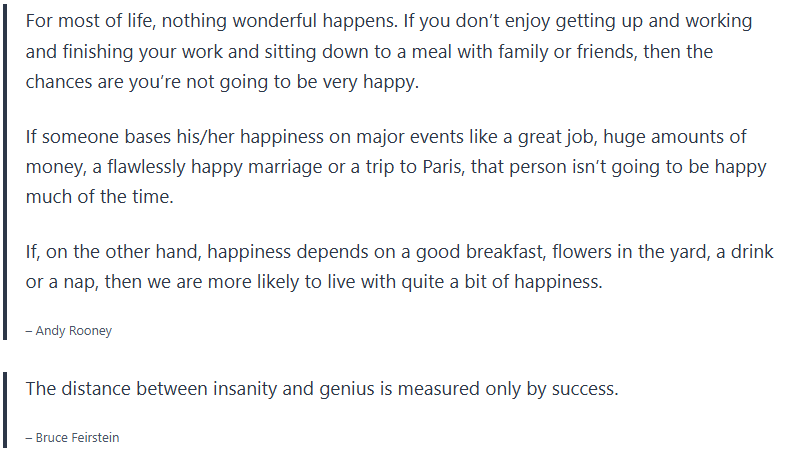Click the paragraph beginning "For most of life"

coord(390,51)
